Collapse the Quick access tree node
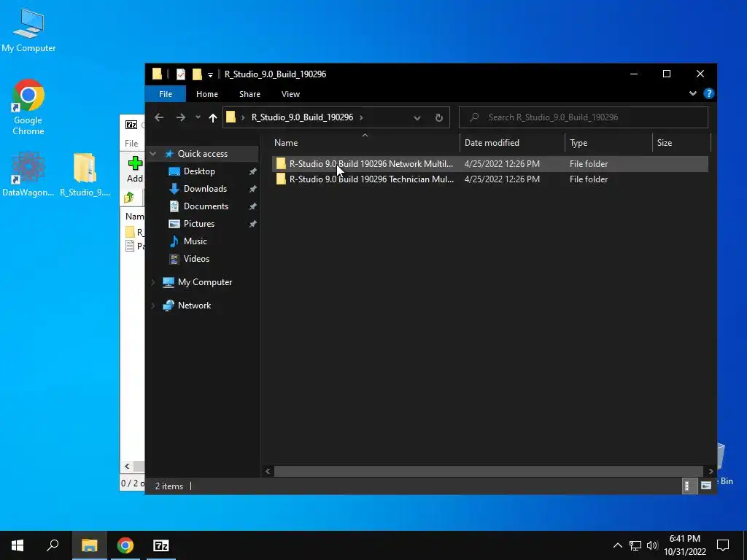The height and width of the screenshot is (560, 747). (x=153, y=154)
